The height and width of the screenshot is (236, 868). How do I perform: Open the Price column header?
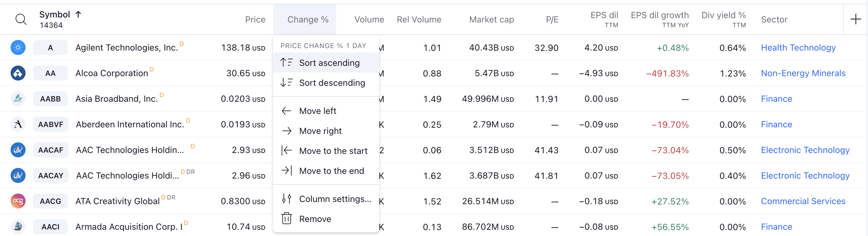(x=255, y=20)
